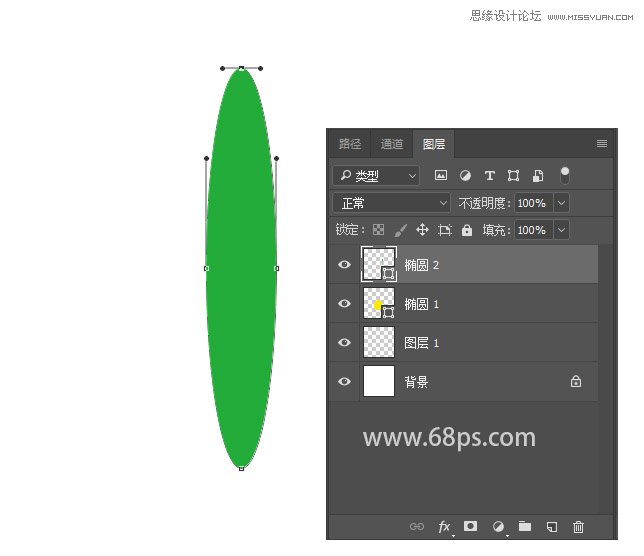Click the right middle anchor point of ellipse
Viewport: 644px width, 556px height.
tap(276, 268)
